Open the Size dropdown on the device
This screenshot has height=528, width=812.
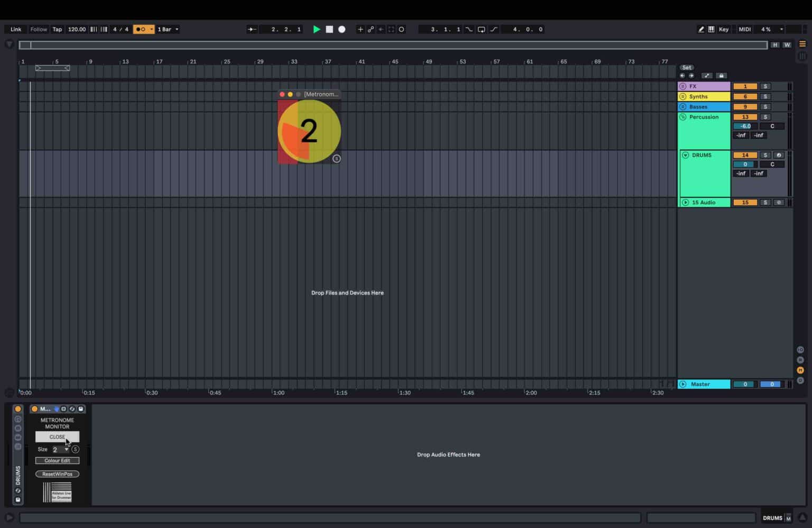pyautogui.click(x=67, y=449)
